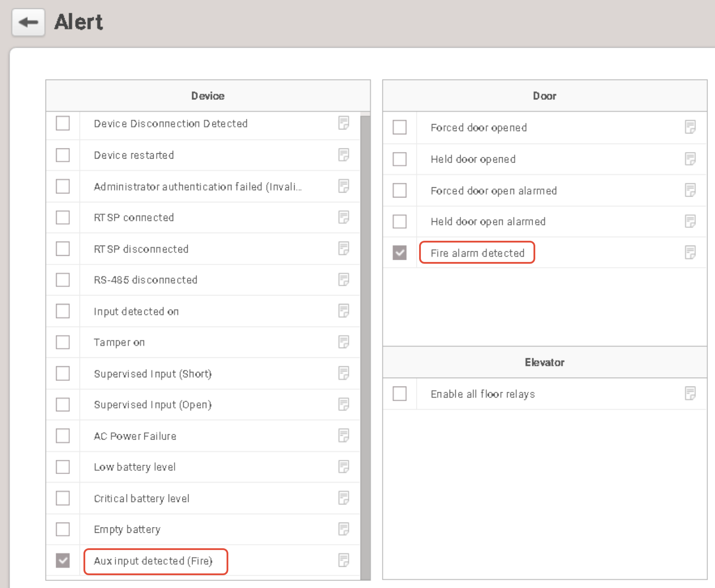This screenshot has height=588, width=715.
Task: Open note icon for Fire alarm detected
Action: coord(690,252)
